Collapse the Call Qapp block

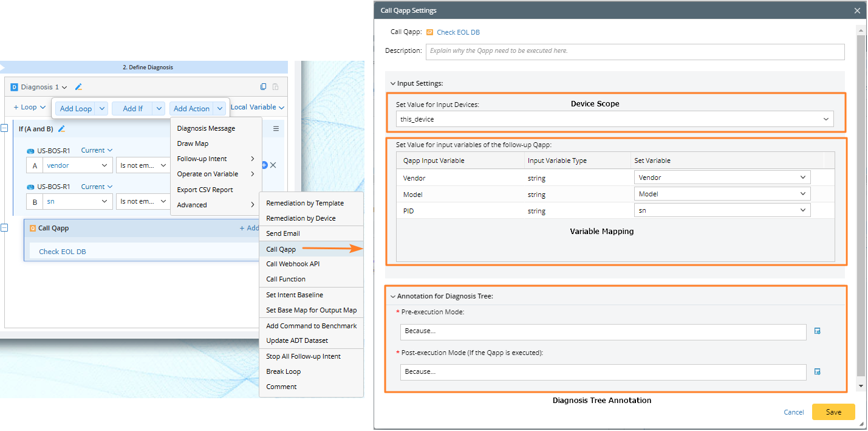4,228
